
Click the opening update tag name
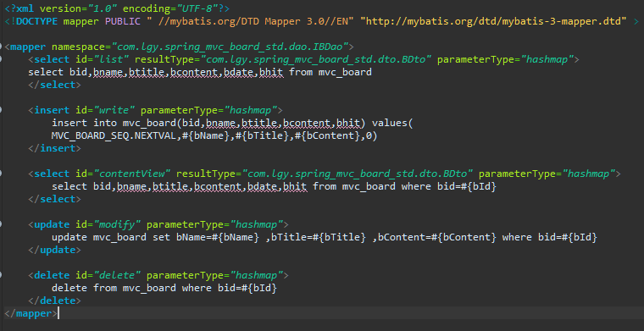click(52, 225)
